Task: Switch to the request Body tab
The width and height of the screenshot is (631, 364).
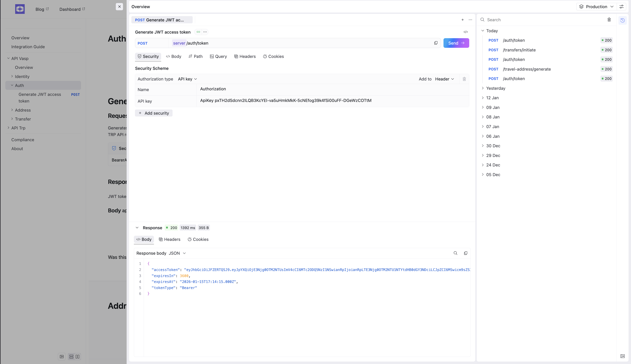Action: click(x=174, y=57)
